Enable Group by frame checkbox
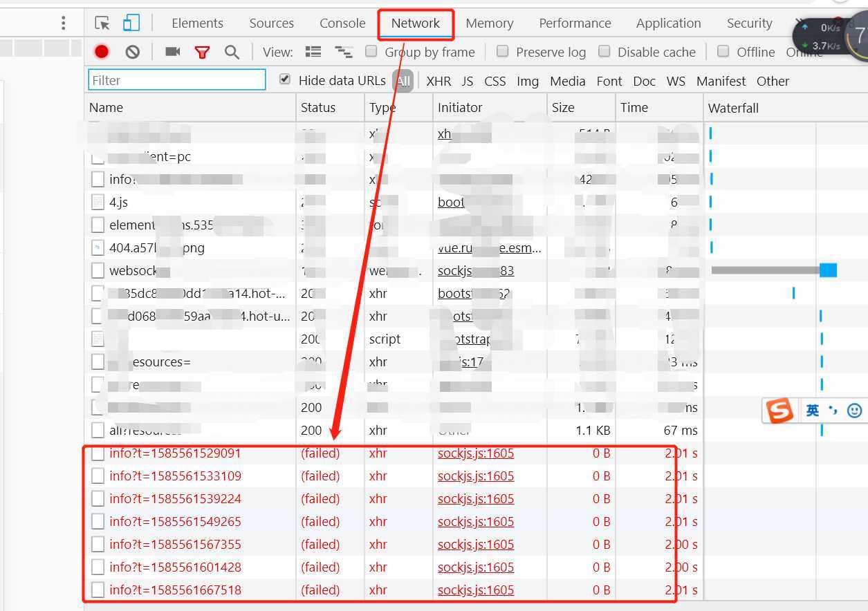Image resolution: width=868 pixels, height=611 pixels. [371, 51]
